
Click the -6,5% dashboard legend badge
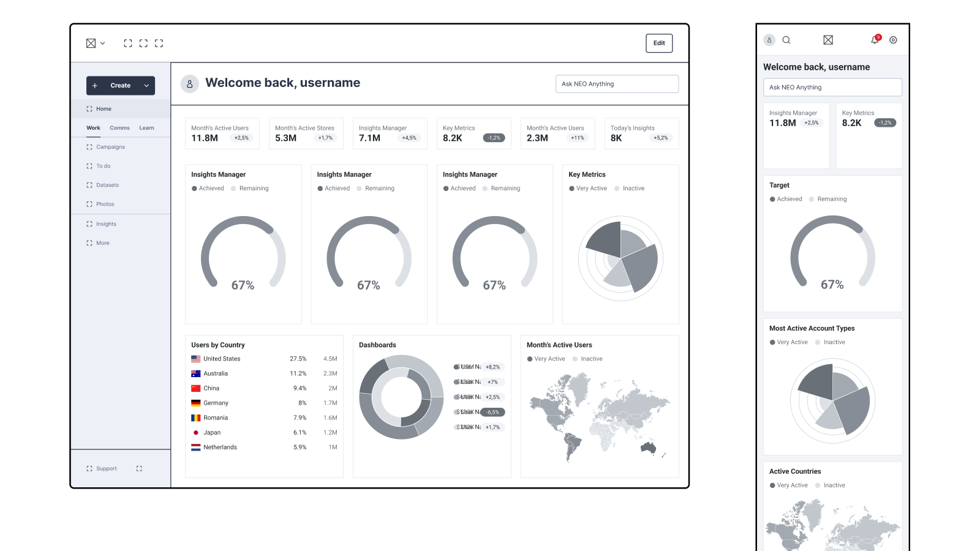492,412
